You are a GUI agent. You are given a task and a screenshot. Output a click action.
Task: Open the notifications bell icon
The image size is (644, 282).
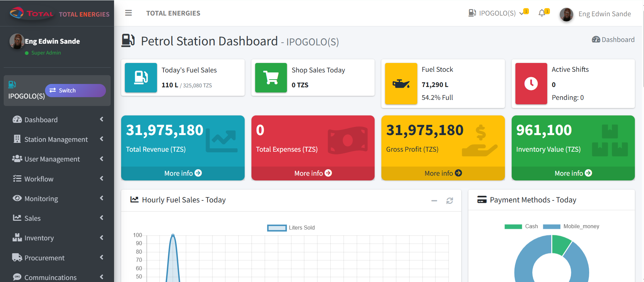[542, 13]
